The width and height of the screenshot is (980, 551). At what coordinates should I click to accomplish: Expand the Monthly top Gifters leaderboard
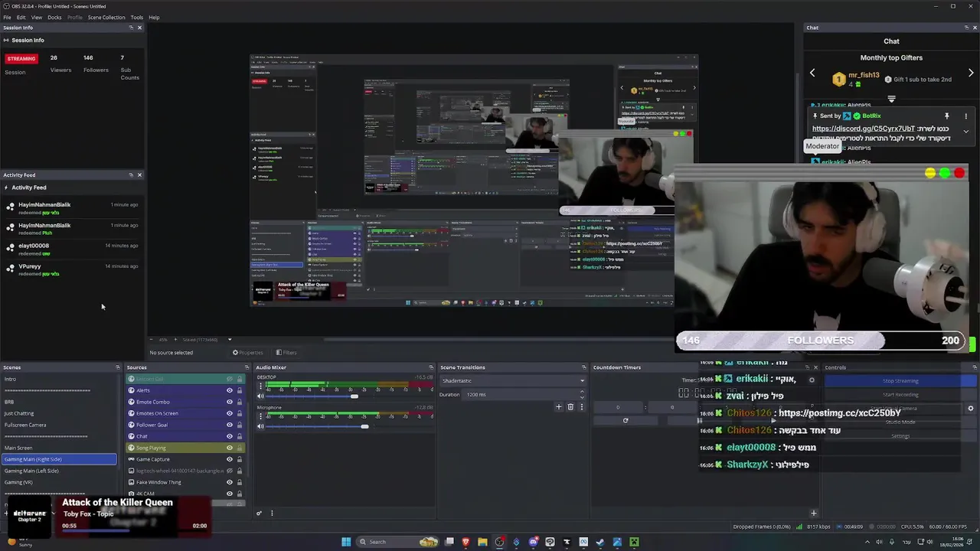coord(891,99)
